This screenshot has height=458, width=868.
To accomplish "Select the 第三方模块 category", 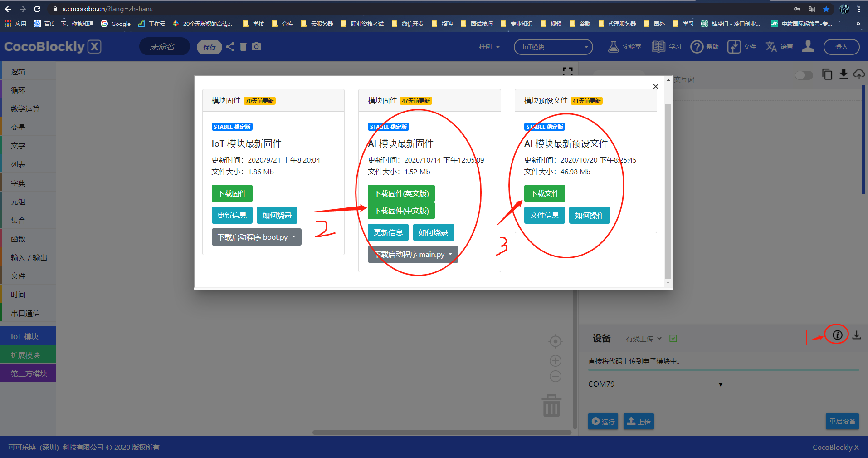I will 28,373.
